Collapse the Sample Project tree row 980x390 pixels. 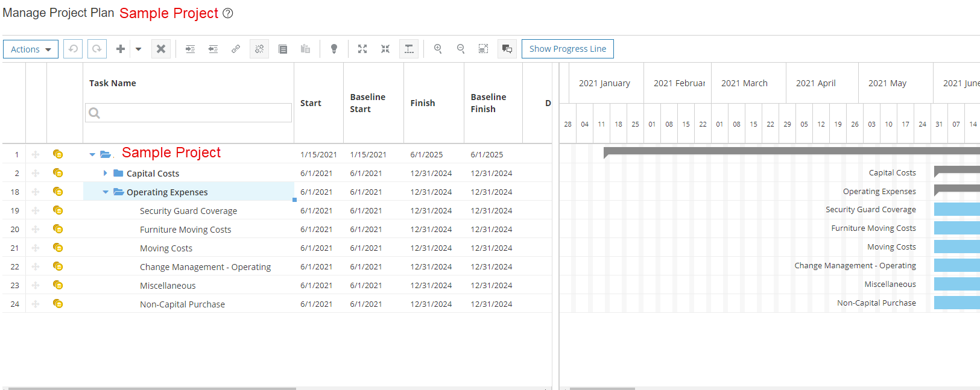pyautogui.click(x=92, y=155)
